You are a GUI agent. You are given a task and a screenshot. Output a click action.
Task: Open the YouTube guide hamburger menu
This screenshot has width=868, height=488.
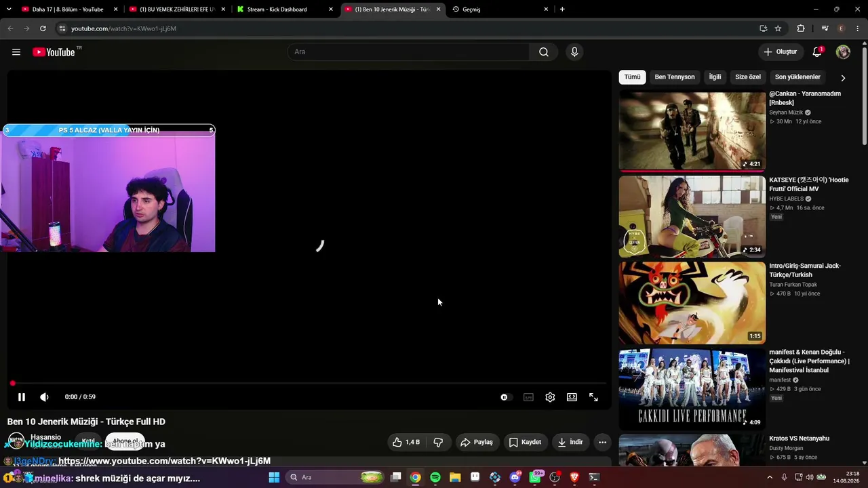click(16, 52)
